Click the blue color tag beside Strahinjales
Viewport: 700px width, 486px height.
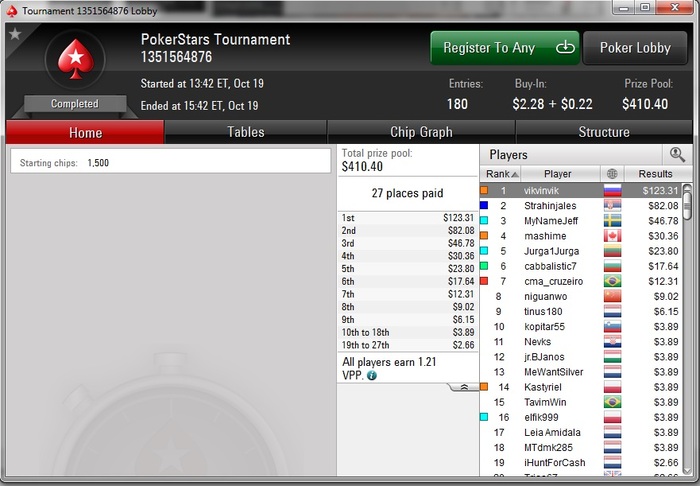tap(484, 205)
